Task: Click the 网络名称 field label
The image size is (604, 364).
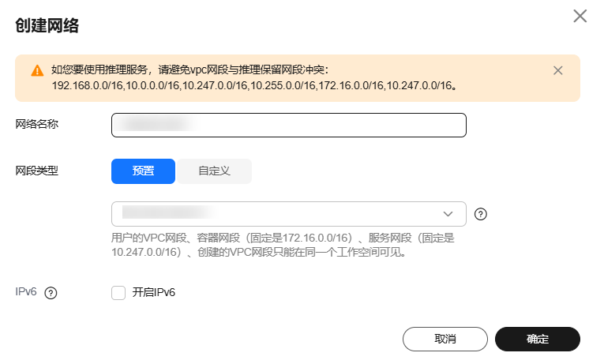Action: (x=36, y=125)
